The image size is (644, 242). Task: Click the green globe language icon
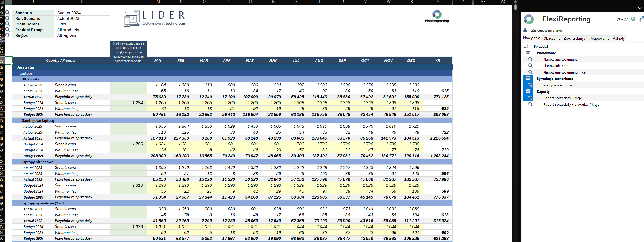coord(633,19)
